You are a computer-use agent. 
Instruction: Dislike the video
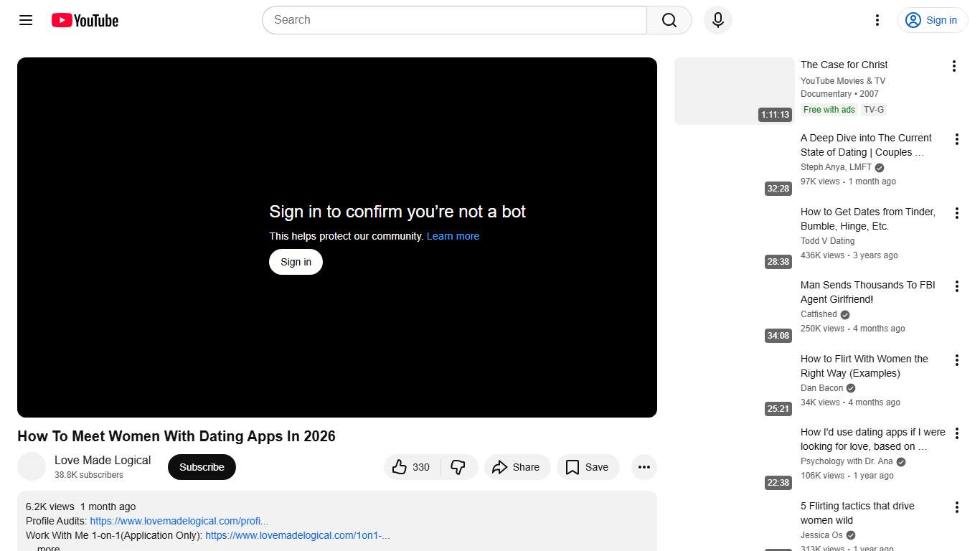click(x=459, y=467)
